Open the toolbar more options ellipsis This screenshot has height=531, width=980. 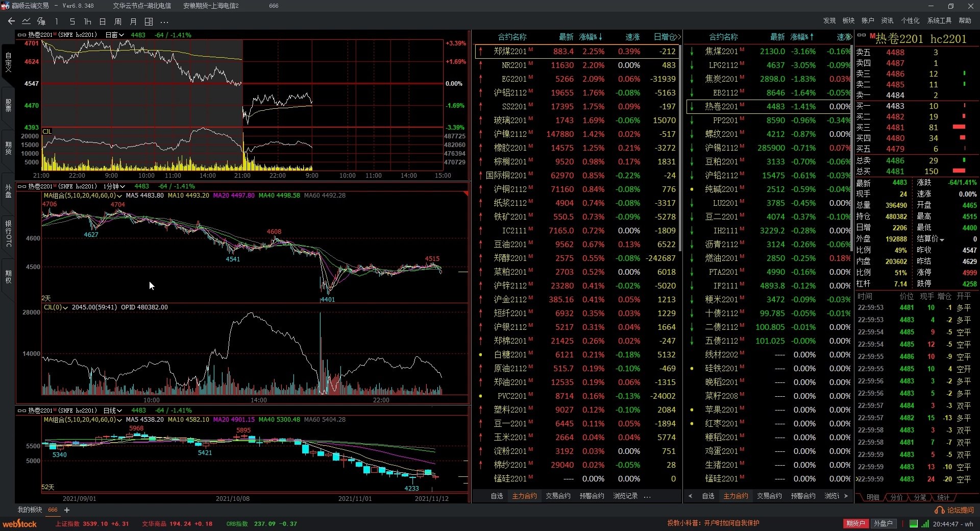coord(164,22)
